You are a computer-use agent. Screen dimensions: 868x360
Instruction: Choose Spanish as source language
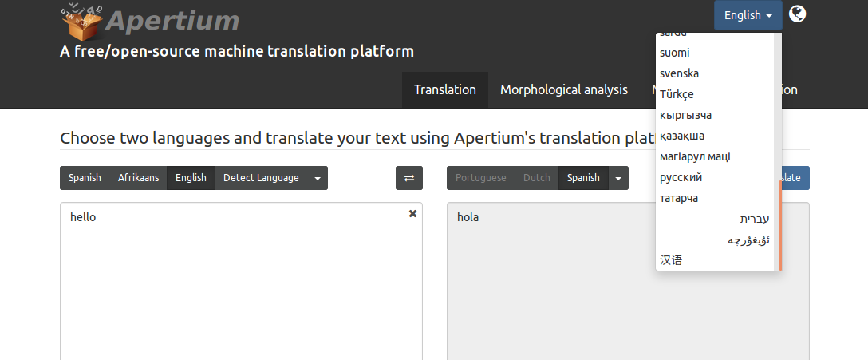(x=85, y=178)
